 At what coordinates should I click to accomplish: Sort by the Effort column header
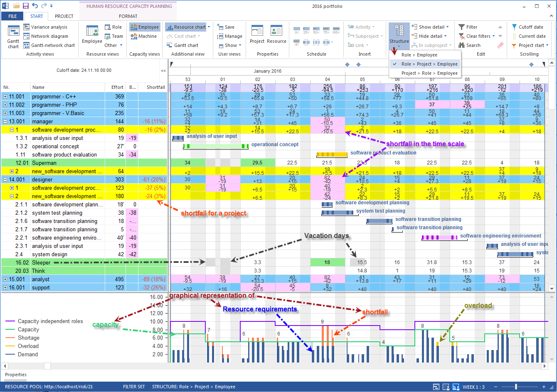(x=115, y=87)
